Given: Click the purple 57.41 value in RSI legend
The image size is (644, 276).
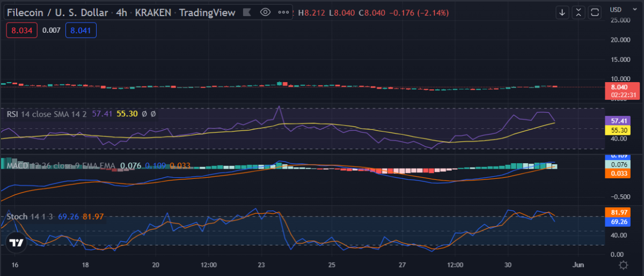Looking at the screenshot, I should pyautogui.click(x=102, y=114).
